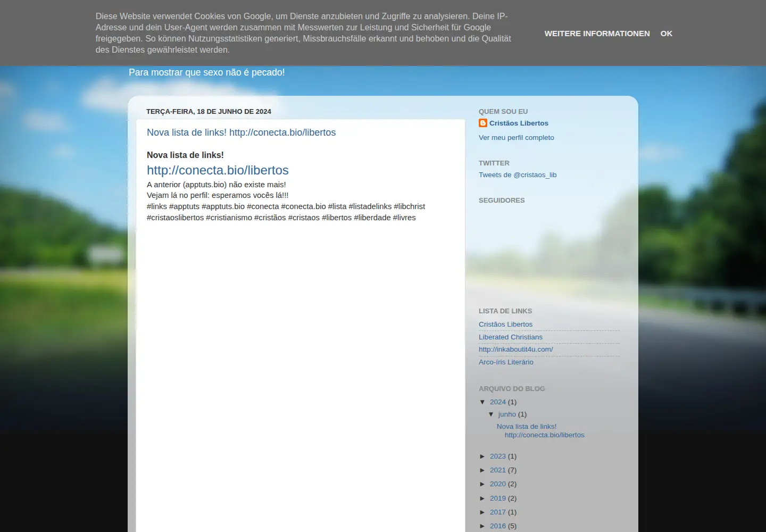Open the 2023 archive link
Screen dimensions: 766x532
(498, 456)
